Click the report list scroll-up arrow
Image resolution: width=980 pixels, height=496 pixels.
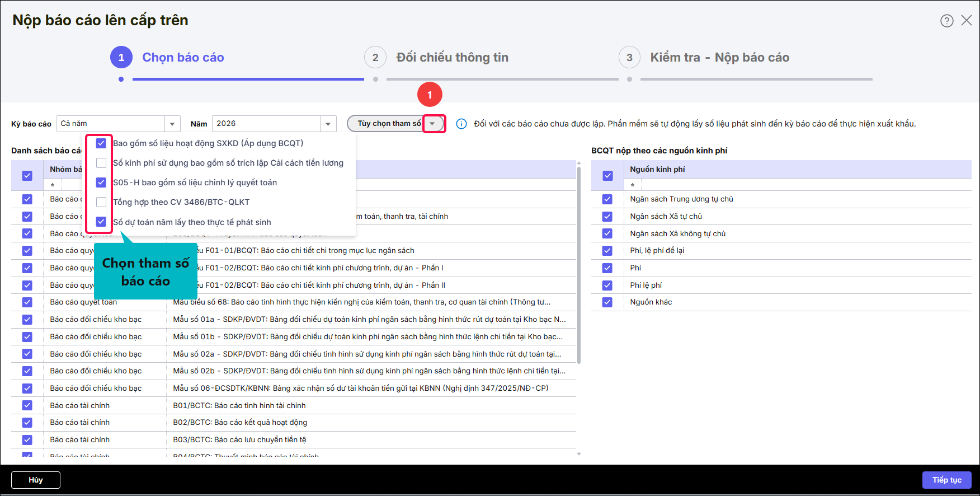click(578, 163)
